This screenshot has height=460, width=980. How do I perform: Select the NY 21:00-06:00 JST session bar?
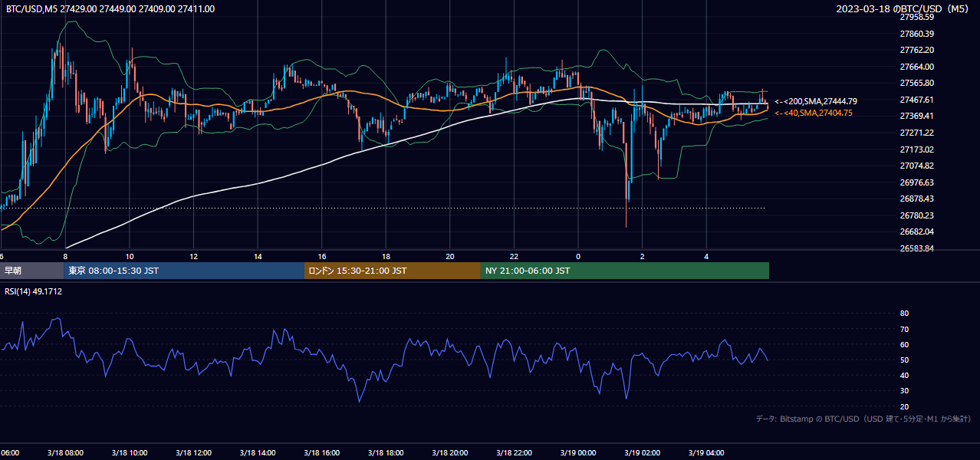click(x=625, y=271)
